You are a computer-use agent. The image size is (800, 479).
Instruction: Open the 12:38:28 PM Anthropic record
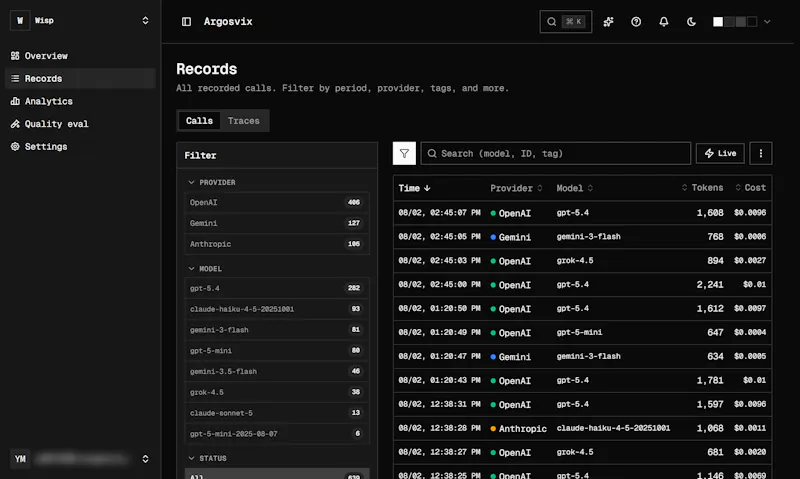pos(582,428)
